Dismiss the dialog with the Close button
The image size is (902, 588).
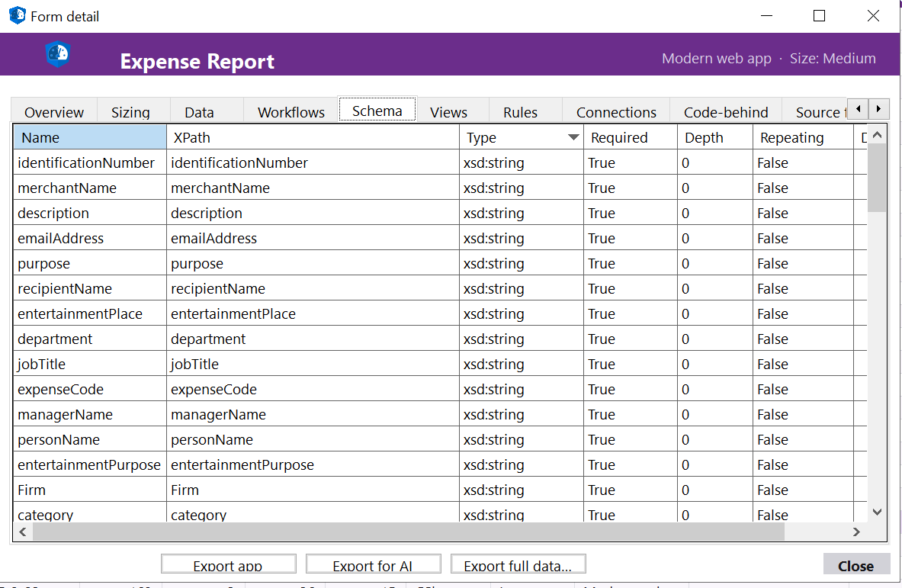pos(856,564)
